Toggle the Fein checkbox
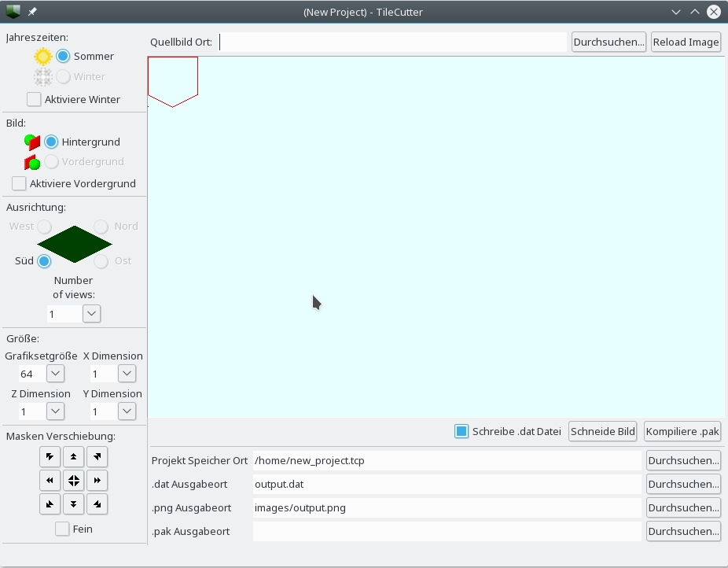 click(x=62, y=529)
